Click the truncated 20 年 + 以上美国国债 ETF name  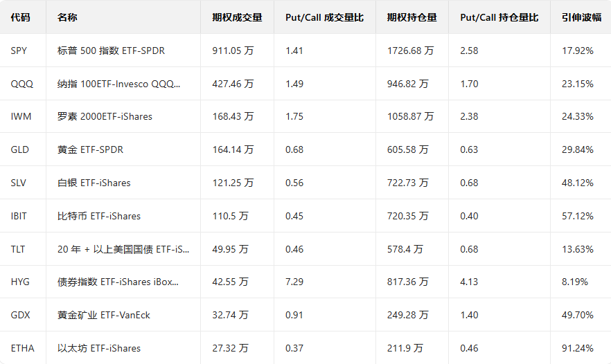click(x=123, y=249)
